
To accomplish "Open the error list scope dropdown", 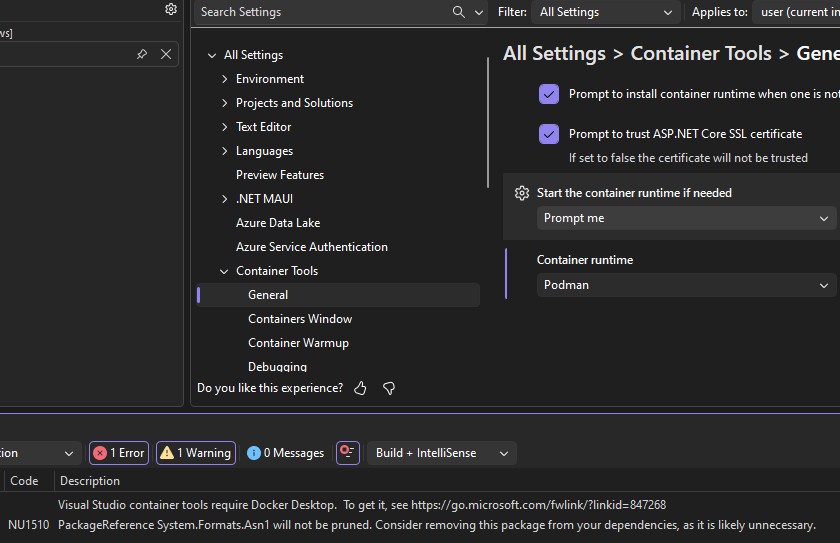I will [x=40, y=453].
